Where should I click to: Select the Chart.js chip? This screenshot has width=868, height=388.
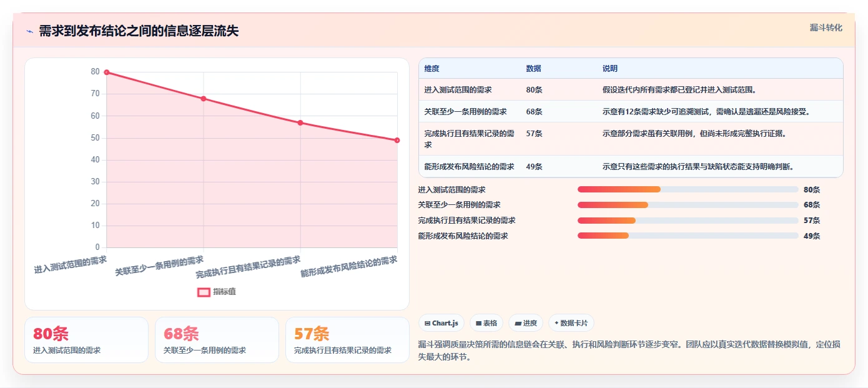coord(441,323)
